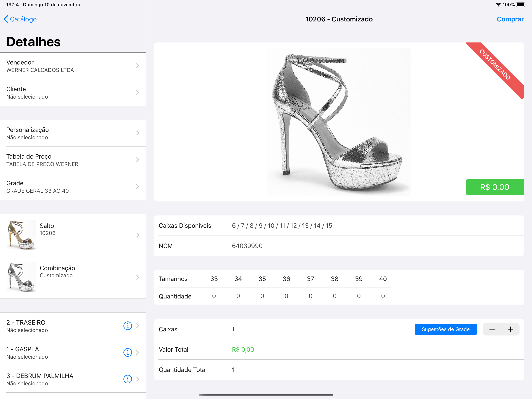This screenshot has width=532, height=399.
Task: Expand the Vendedor row chevron
Action: [137, 66]
